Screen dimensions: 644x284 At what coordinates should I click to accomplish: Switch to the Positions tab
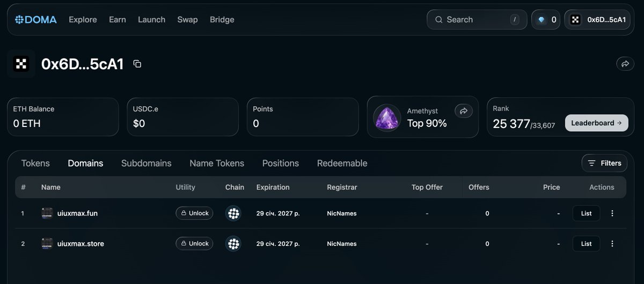point(281,163)
